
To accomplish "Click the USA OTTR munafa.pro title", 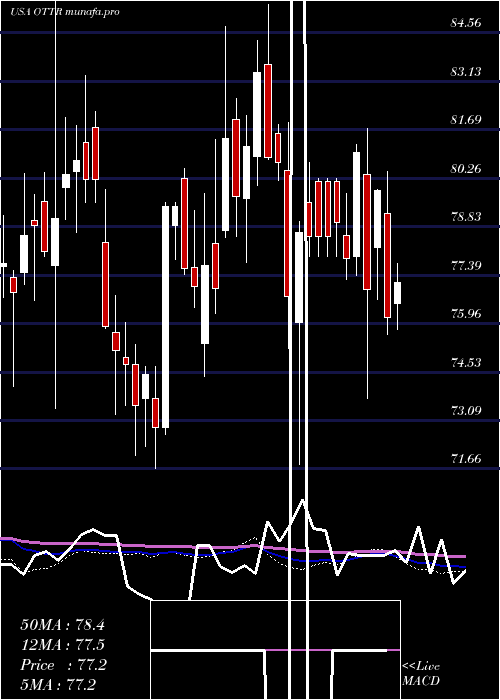I will [65, 12].
